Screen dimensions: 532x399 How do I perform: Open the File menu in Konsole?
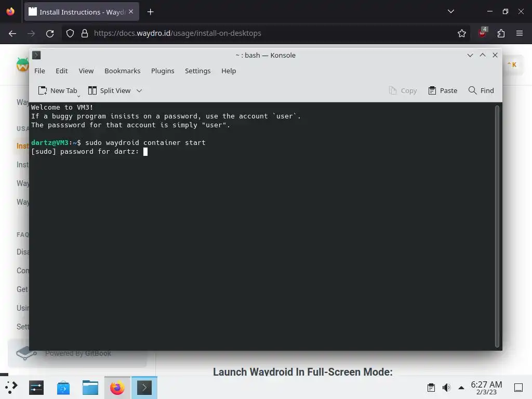[39, 71]
